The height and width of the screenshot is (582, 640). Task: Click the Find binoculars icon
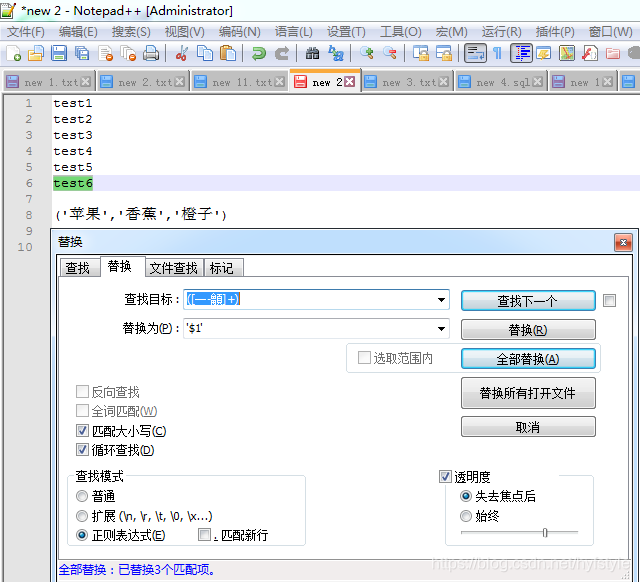(312, 53)
